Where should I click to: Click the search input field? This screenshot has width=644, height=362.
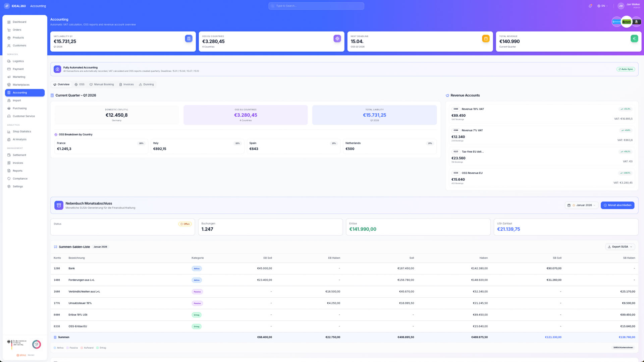316,6
